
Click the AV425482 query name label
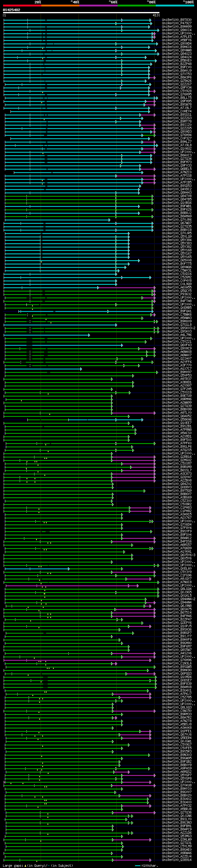point(11,10)
